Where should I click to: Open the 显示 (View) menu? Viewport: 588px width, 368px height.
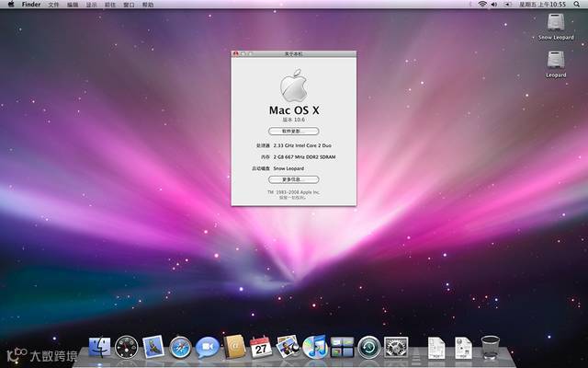pos(92,5)
